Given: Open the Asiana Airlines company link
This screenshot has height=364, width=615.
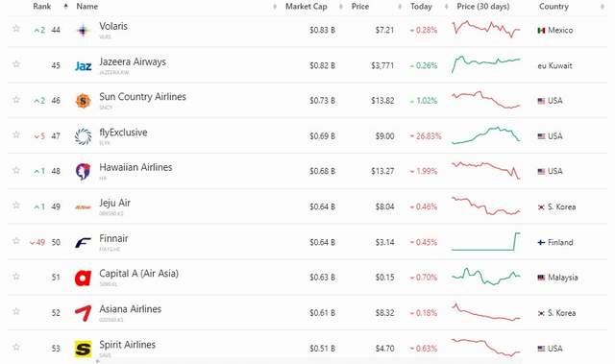Looking at the screenshot, I should (131, 309).
